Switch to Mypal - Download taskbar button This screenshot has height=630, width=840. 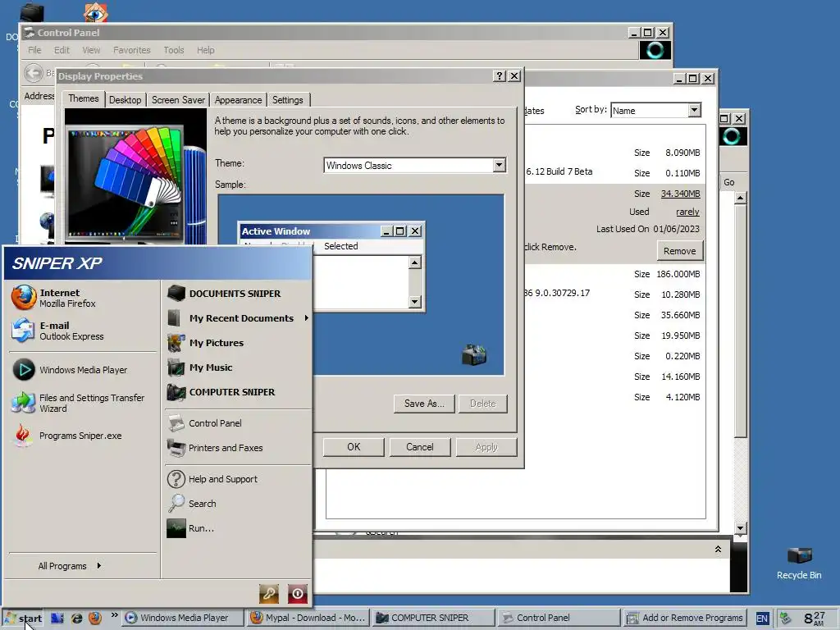(308, 618)
